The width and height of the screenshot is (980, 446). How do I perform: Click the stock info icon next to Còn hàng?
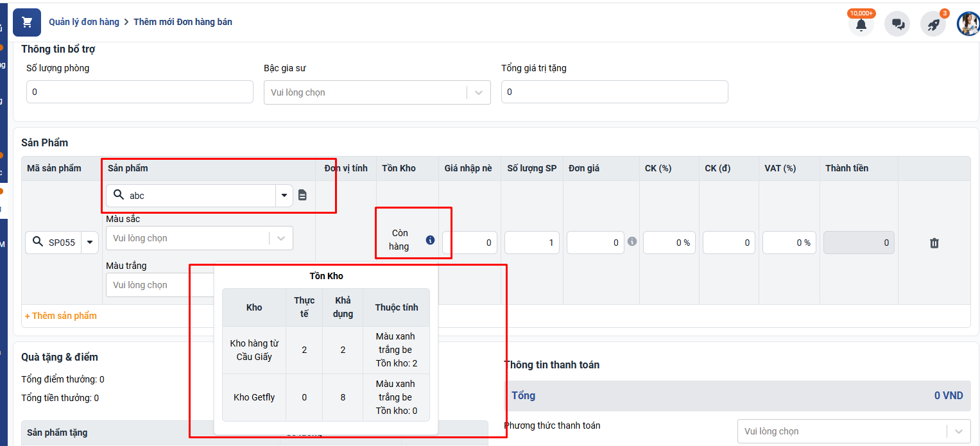(430, 240)
